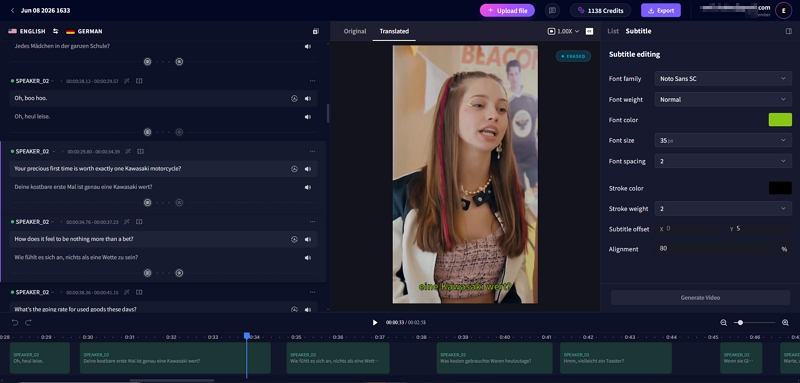The height and width of the screenshot is (383, 800).
Task: Click the magic wand for the 00:00:29.80 segment
Action: [x=128, y=151]
